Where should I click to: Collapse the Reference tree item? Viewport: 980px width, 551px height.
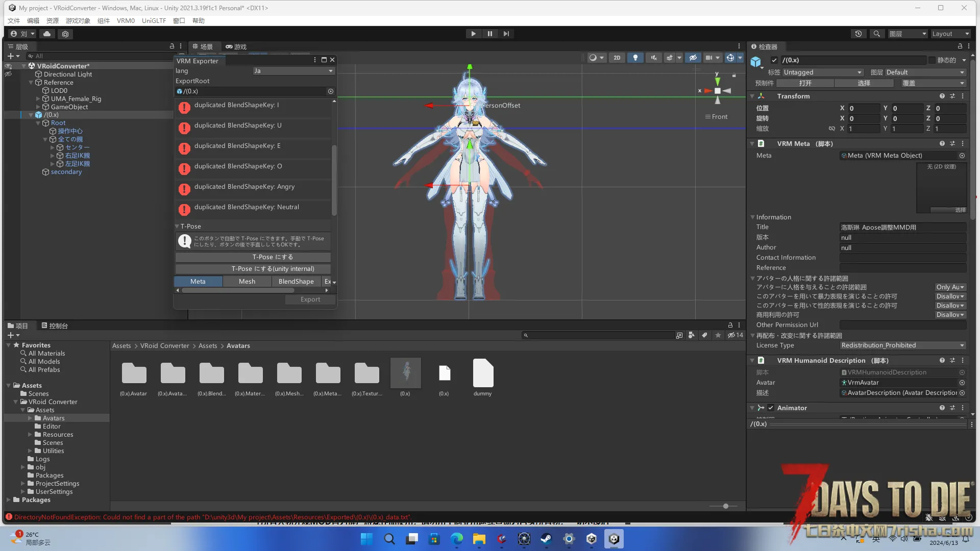click(31, 83)
